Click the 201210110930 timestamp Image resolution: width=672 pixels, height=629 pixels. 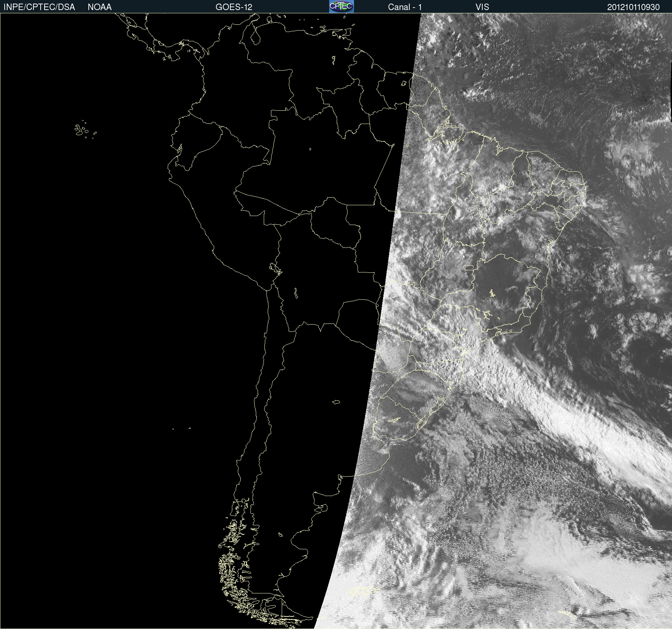coord(634,7)
